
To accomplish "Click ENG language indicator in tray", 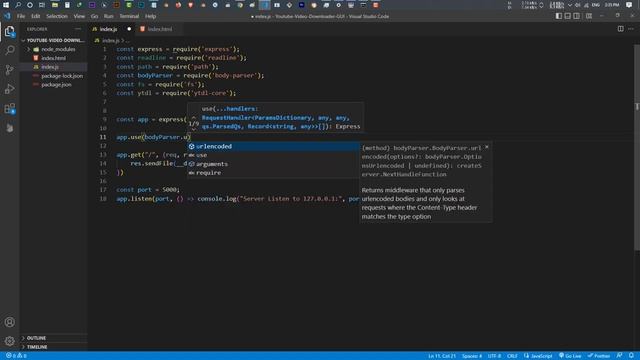I will coord(596,5).
